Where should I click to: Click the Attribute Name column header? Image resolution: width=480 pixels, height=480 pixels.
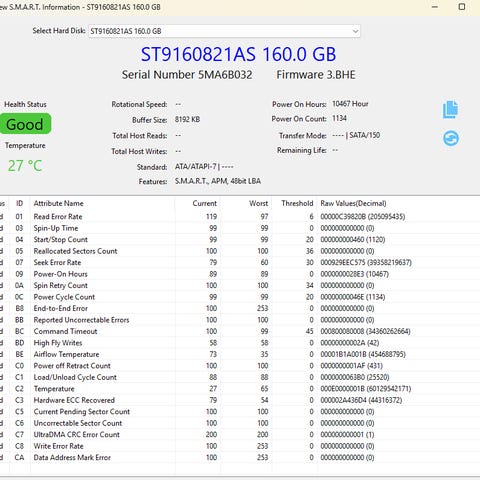(59, 203)
